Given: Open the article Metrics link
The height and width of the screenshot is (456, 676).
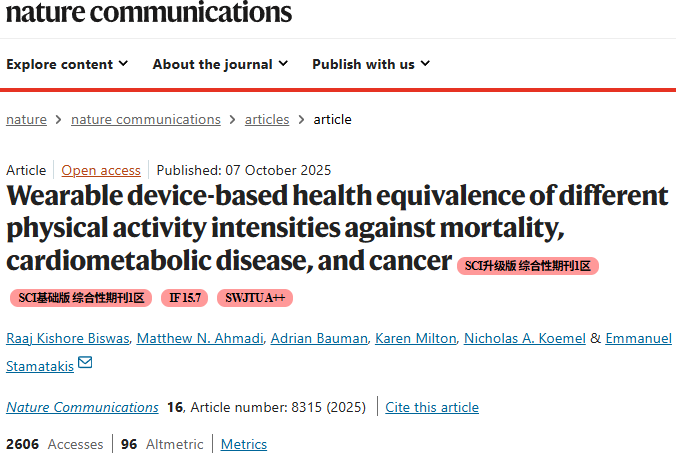Looking at the screenshot, I should pos(244,444).
